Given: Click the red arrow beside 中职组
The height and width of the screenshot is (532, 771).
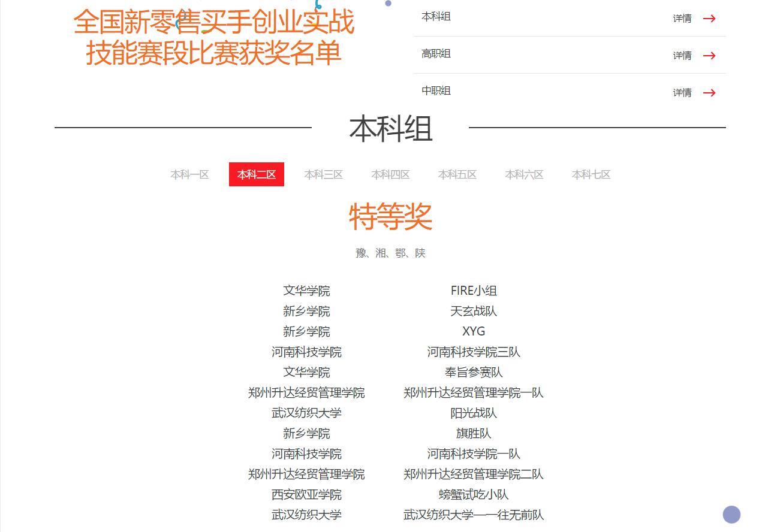Looking at the screenshot, I should (709, 93).
